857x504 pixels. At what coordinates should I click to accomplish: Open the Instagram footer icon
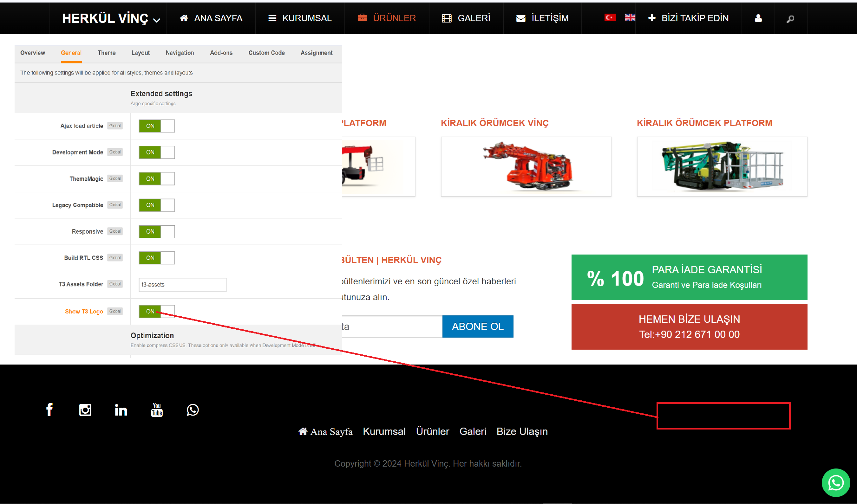click(x=85, y=410)
